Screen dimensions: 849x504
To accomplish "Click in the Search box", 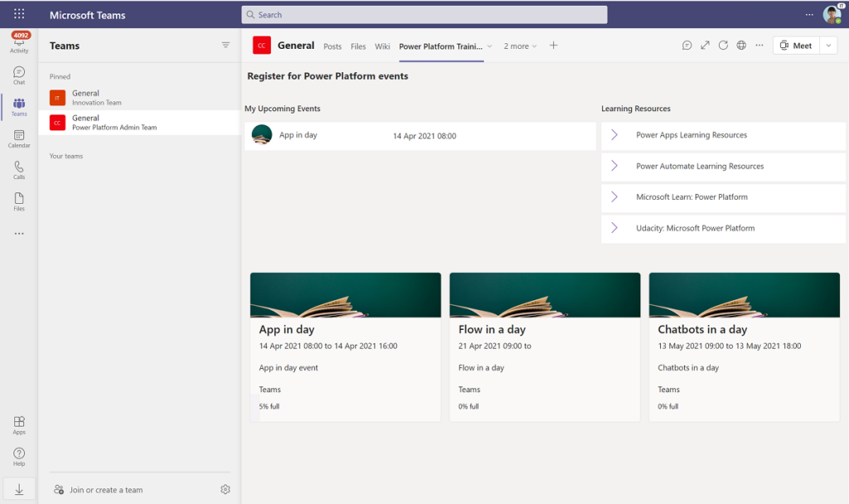I will [424, 15].
